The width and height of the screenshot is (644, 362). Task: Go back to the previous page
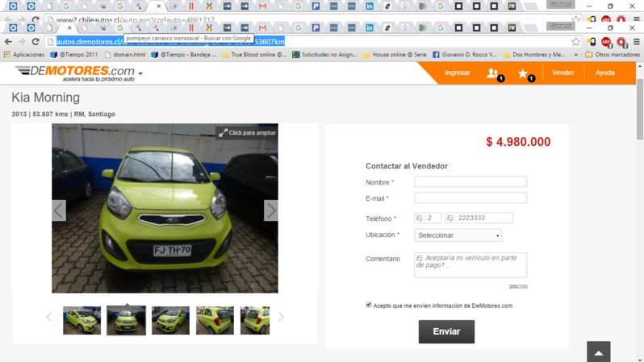coord(8,41)
